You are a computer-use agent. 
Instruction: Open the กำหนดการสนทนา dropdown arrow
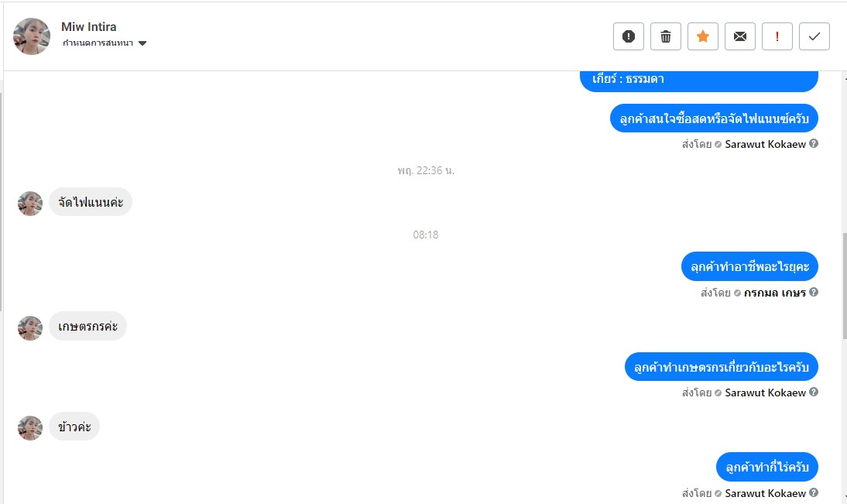pos(142,43)
